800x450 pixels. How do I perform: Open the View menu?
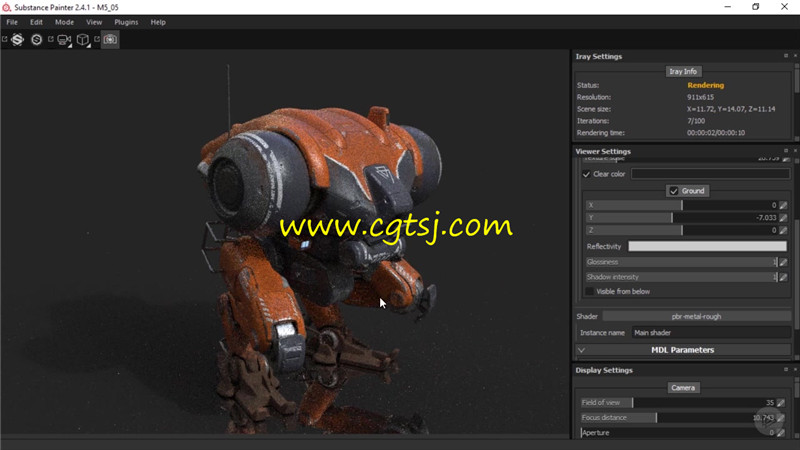[x=94, y=22]
